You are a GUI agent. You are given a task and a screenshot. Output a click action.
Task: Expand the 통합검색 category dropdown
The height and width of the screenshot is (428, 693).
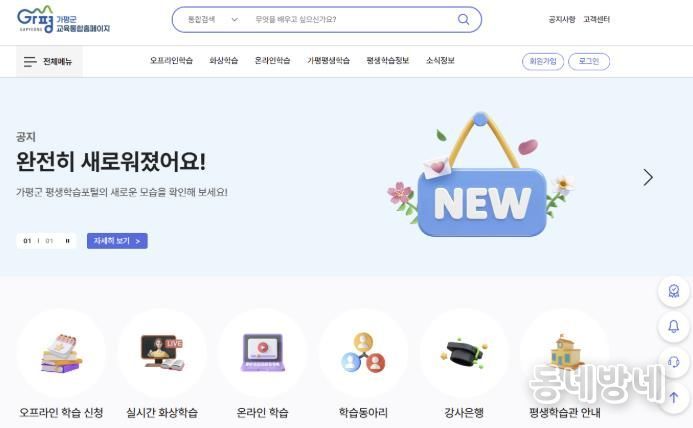pos(213,19)
